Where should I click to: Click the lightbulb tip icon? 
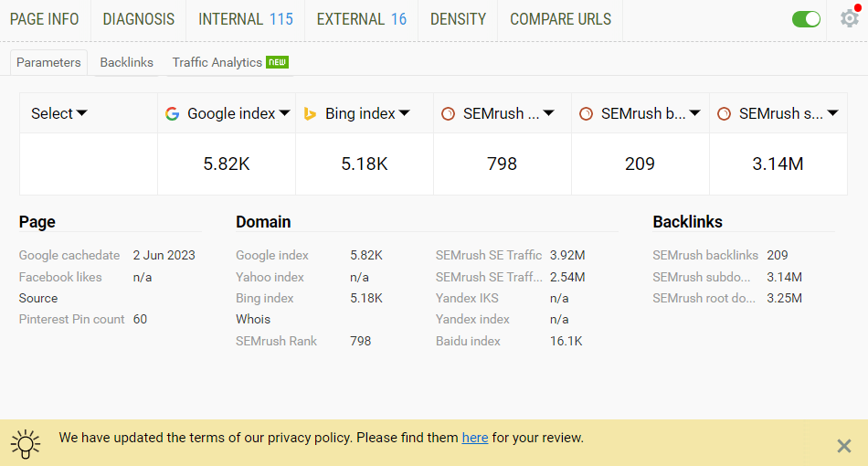tap(26, 444)
